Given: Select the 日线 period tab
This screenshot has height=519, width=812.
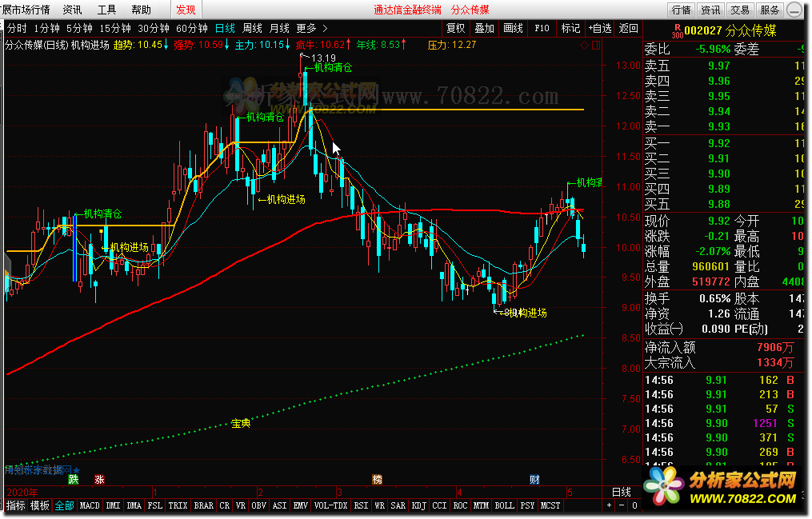Looking at the screenshot, I should click(x=226, y=28).
